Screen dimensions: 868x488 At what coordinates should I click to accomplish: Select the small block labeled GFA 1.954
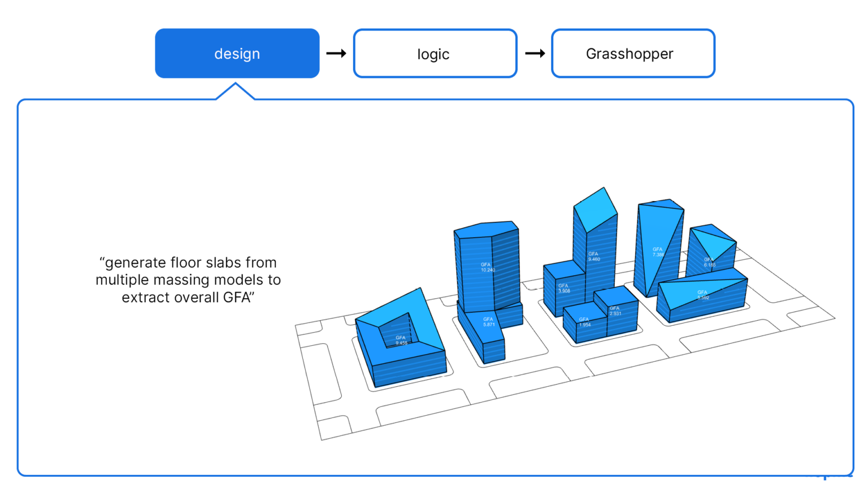(585, 322)
